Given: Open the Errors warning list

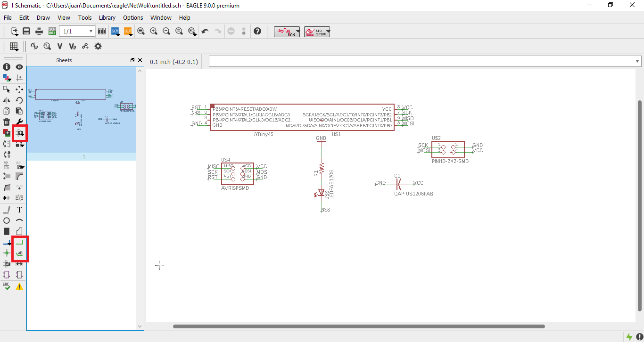Looking at the screenshot, I should pyautogui.click(x=19, y=286).
